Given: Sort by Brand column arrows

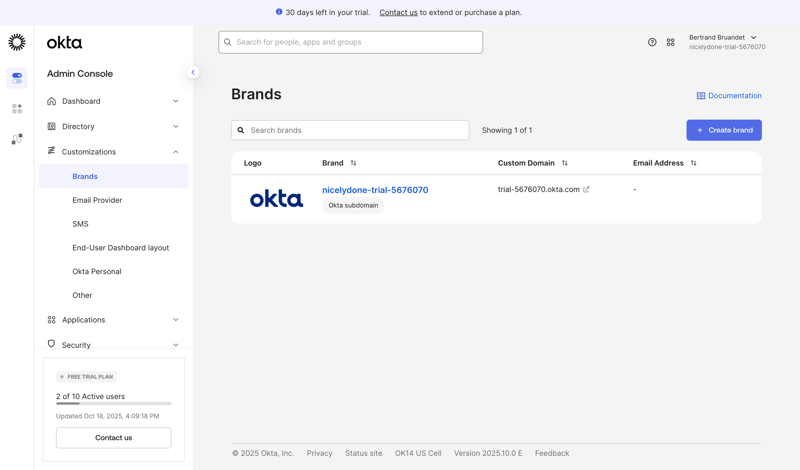Looking at the screenshot, I should [x=353, y=163].
